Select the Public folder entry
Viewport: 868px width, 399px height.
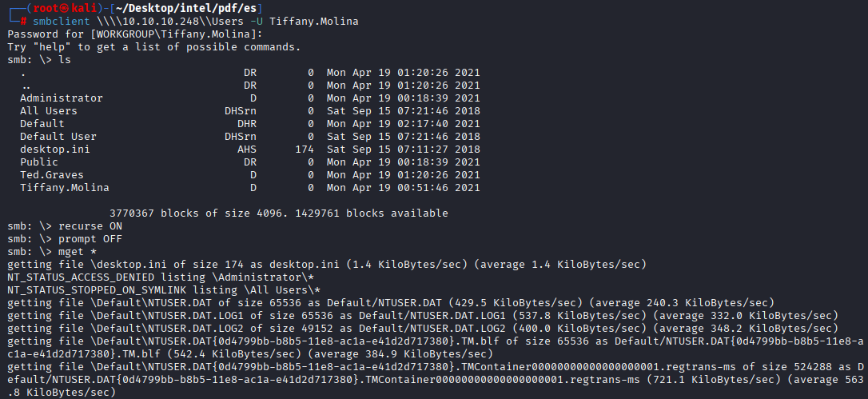[39, 162]
